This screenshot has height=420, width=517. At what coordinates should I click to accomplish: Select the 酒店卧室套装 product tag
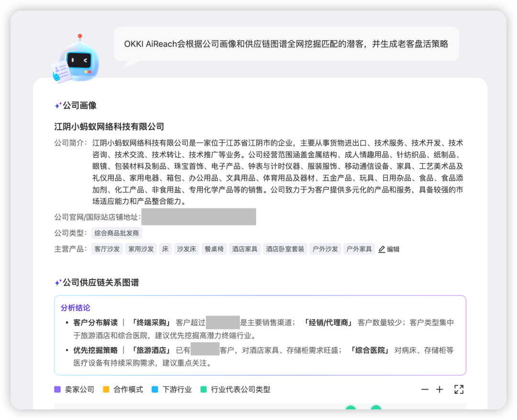click(285, 249)
